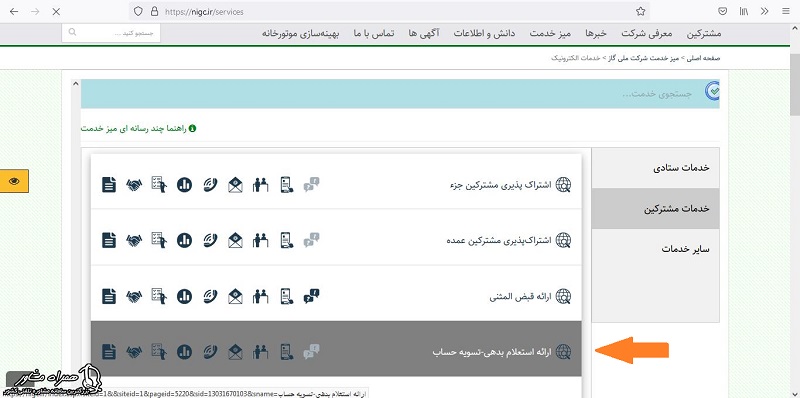Open the بهینه‌سازی موتورخانه menu item
Screen dimensions: 800x398
(301, 34)
